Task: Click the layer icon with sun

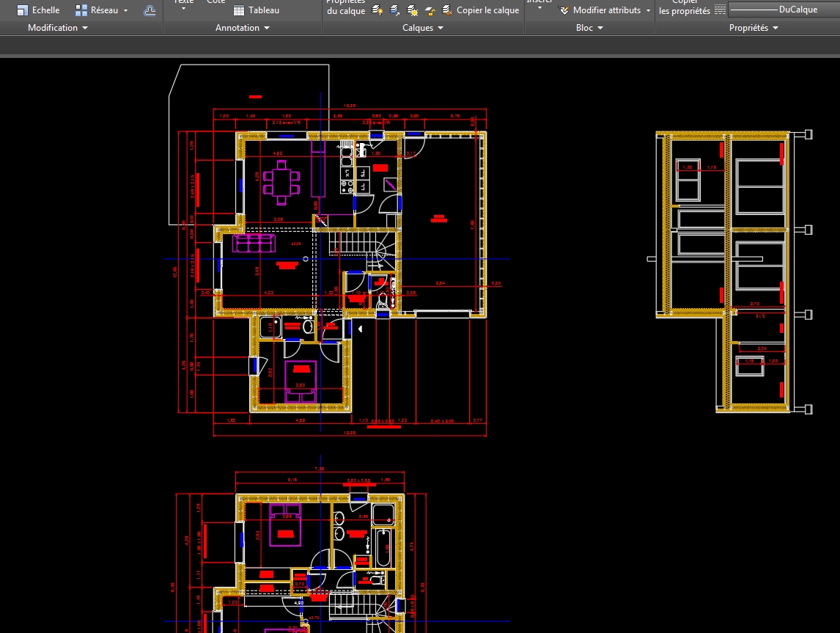Action: 413,10
